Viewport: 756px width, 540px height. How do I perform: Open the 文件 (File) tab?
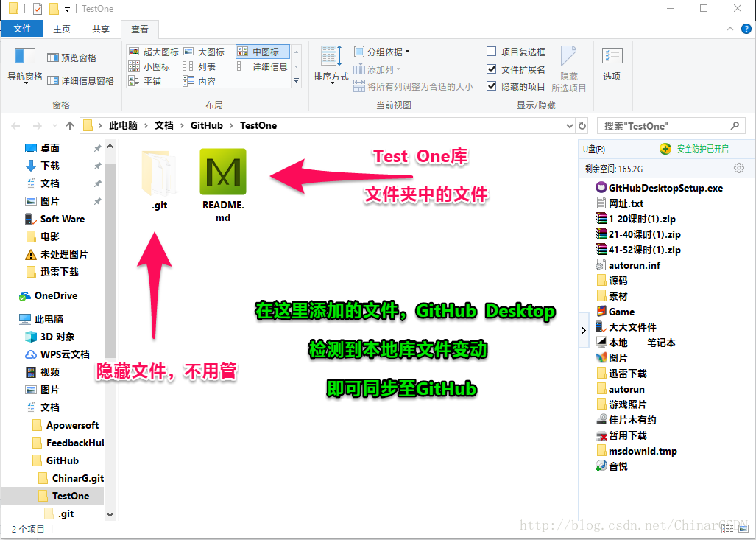22,29
